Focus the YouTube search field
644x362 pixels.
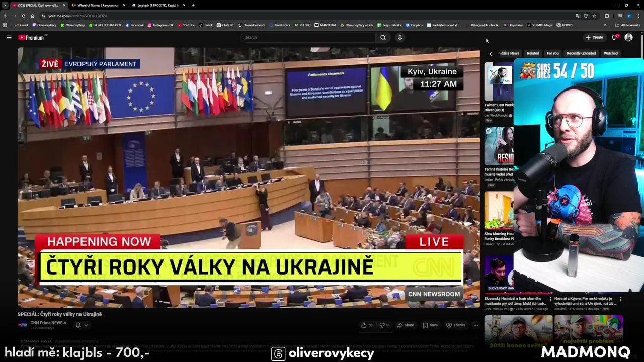pos(308,37)
